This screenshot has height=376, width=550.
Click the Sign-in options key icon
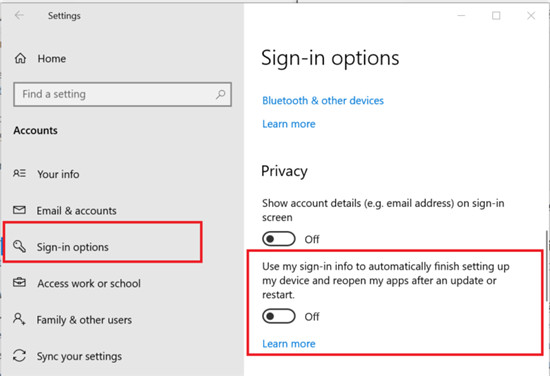click(x=20, y=246)
